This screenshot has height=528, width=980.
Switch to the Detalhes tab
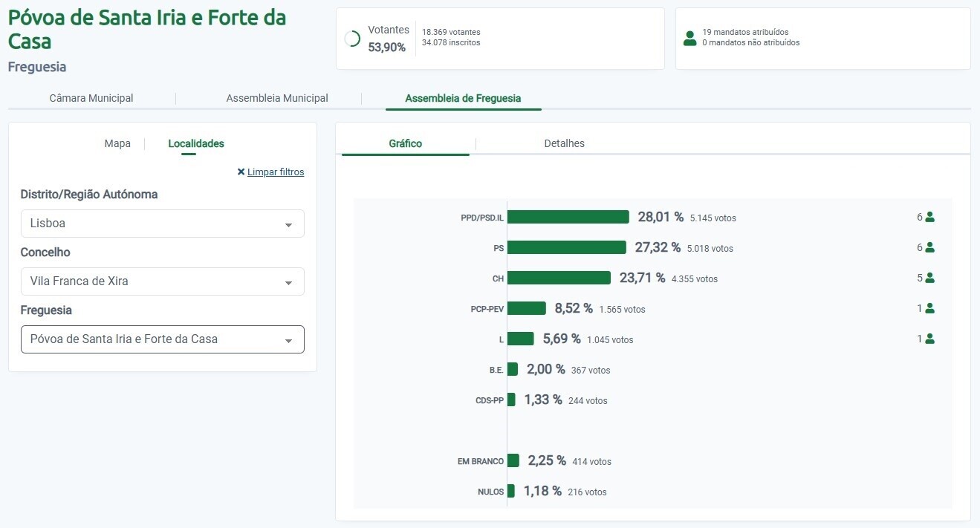pyautogui.click(x=564, y=143)
